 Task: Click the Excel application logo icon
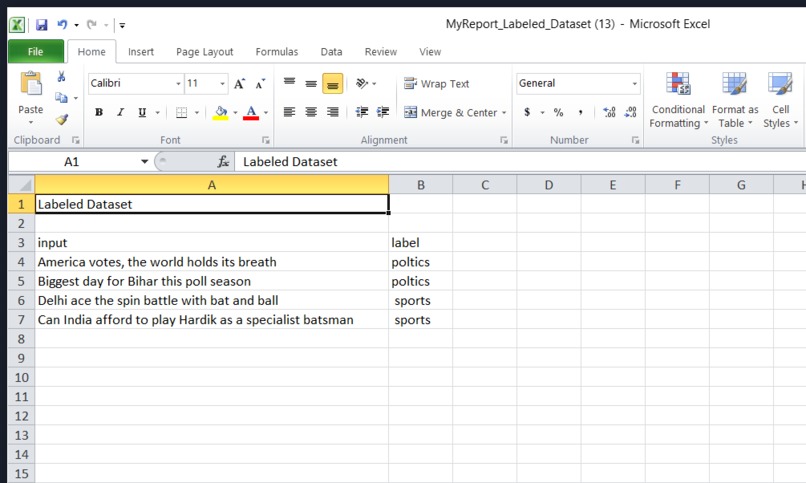pos(17,25)
